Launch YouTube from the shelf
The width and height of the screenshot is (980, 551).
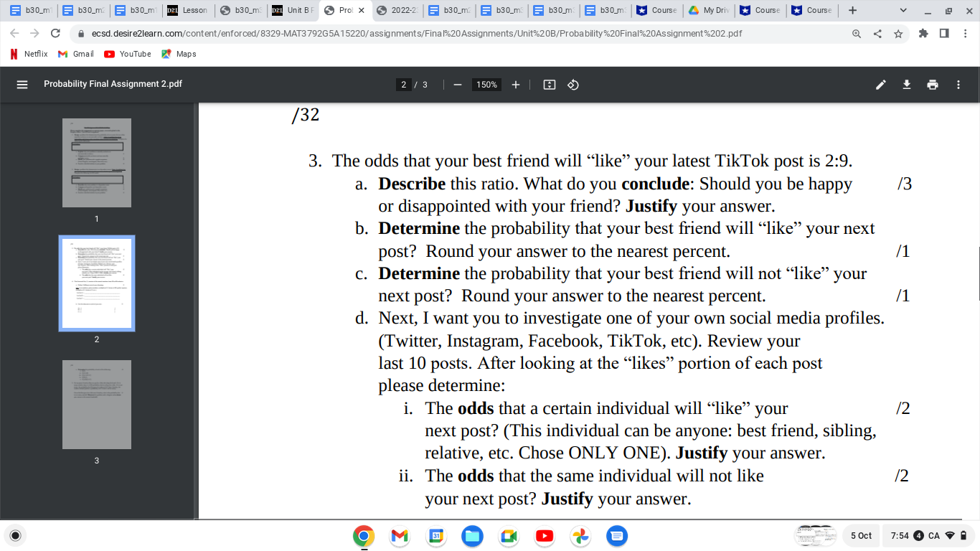click(x=545, y=536)
